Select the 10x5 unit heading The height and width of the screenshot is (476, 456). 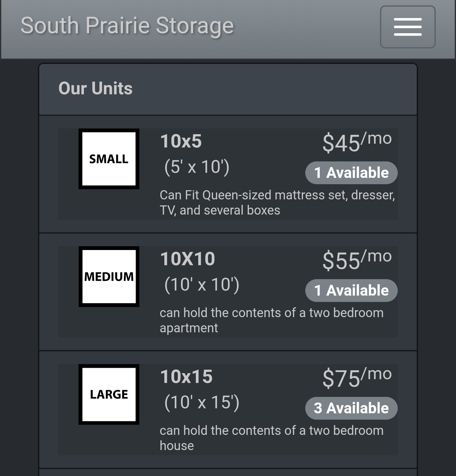click(181, 141)
